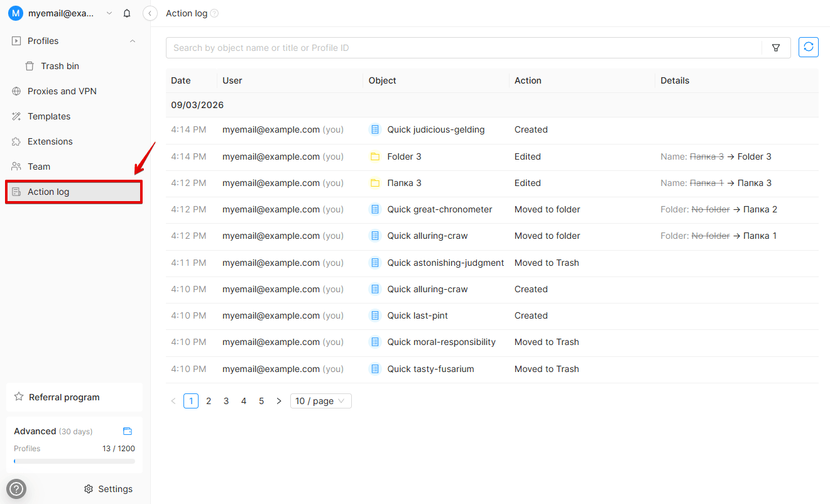Expand the account dropdown chevron
Viewport: 830px width, 504px height.
pos(109,13)
